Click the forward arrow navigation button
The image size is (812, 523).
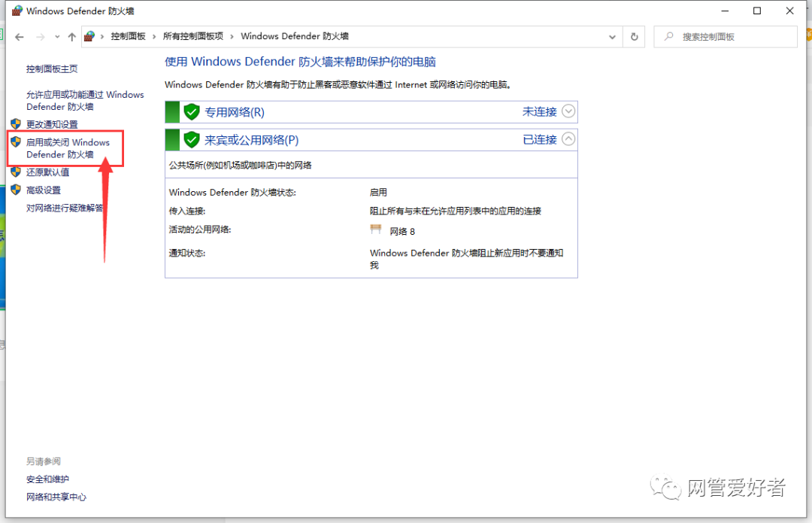[40, 37]
